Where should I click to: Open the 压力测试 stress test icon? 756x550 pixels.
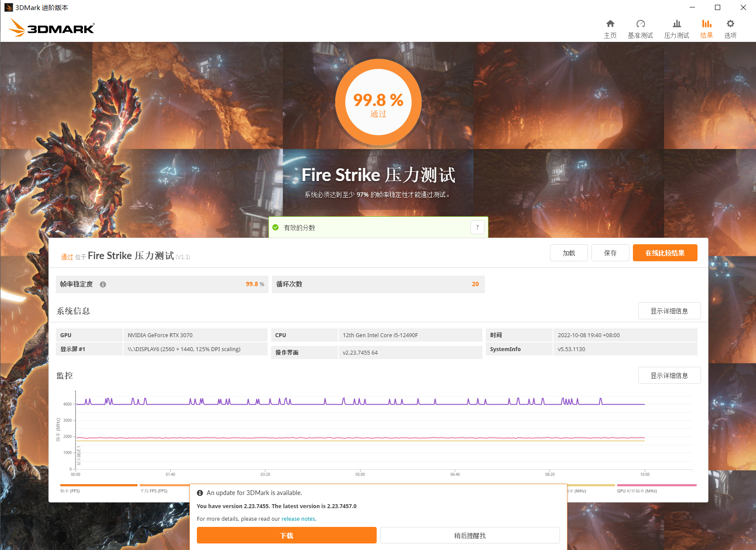677,24
